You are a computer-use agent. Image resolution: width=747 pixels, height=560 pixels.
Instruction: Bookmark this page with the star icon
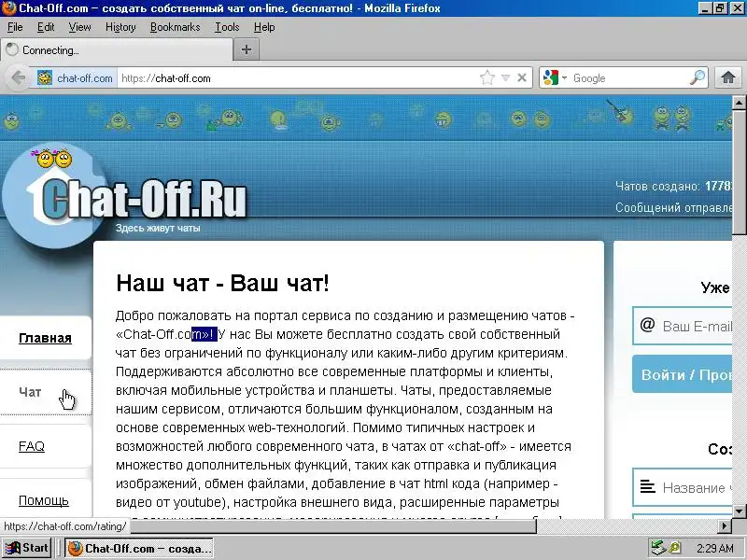pos(486,77)
